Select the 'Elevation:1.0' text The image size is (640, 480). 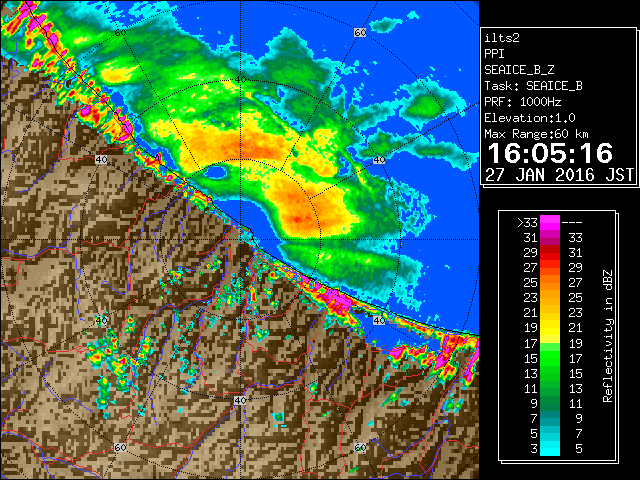pos(530,118)
